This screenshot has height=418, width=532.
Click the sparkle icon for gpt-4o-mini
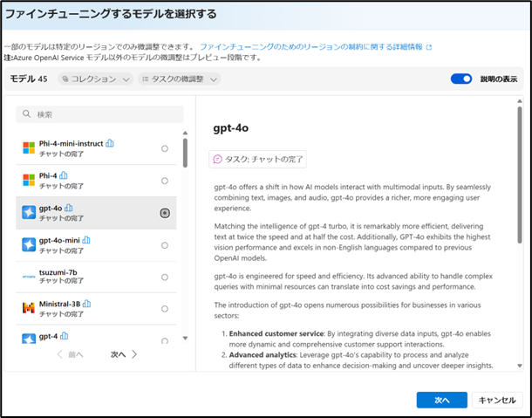coord(29,245)
